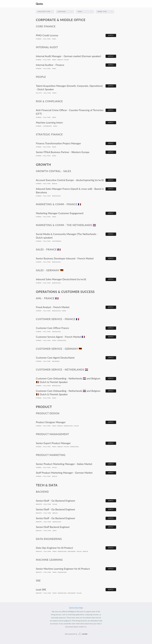This screenshot has height=644, width=152.
Task: Apply for Product Designer Manager position
Action: (x=111, y=422)
